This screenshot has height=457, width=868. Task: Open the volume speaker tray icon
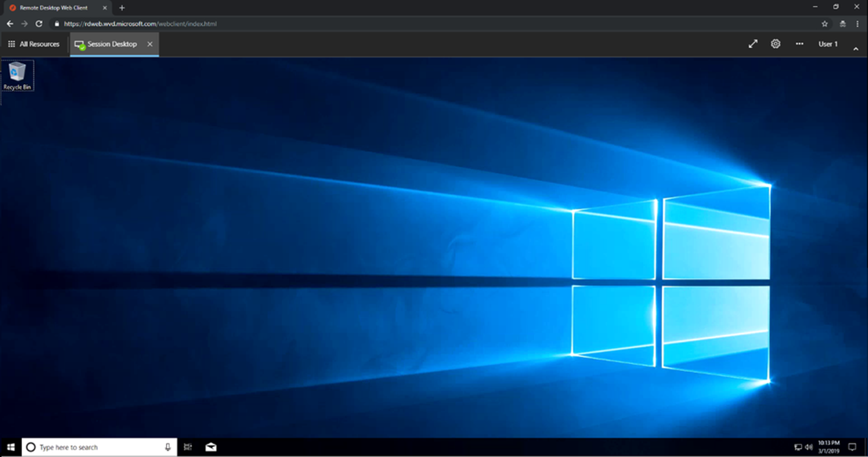pos(809,447)
